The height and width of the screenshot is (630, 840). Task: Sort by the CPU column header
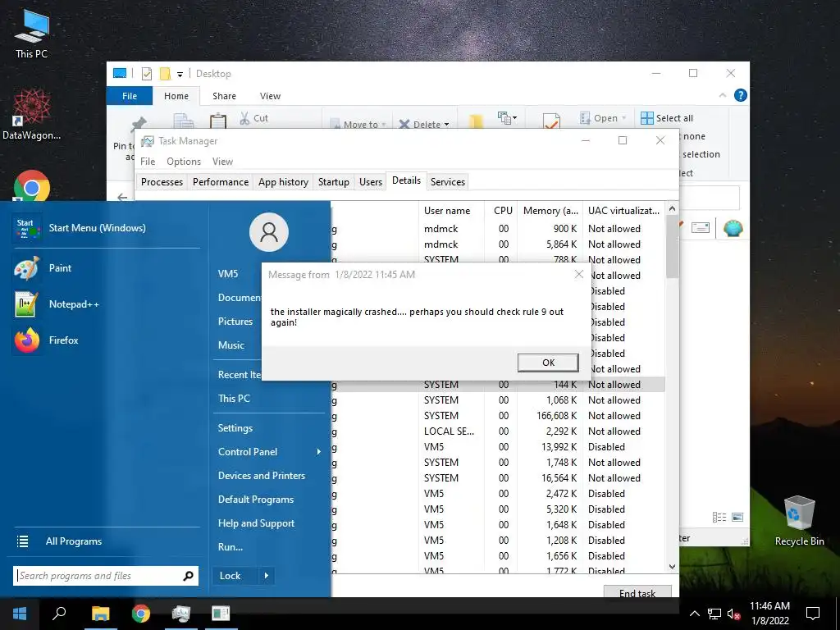(x=502, y=211)
